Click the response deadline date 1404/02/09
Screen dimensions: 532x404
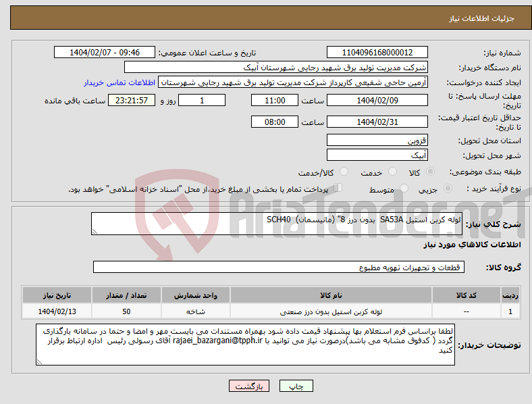pos(377,101)
